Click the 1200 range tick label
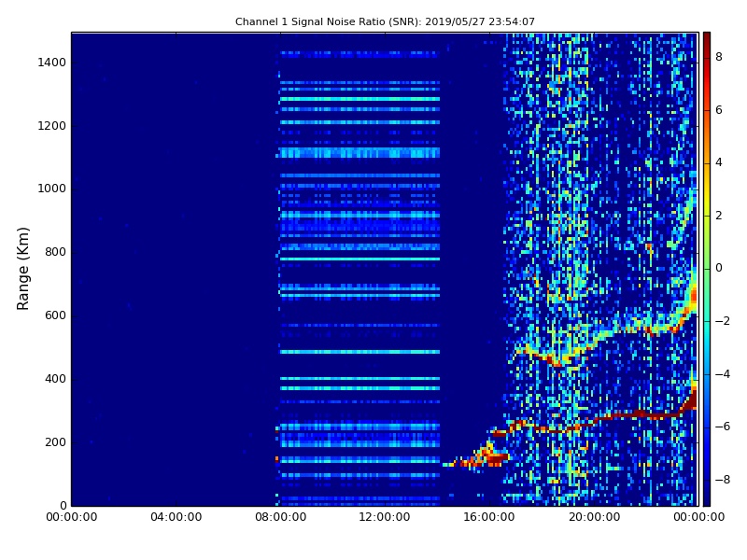The height and width of the screenshot is (560, 747). point(52,126)
